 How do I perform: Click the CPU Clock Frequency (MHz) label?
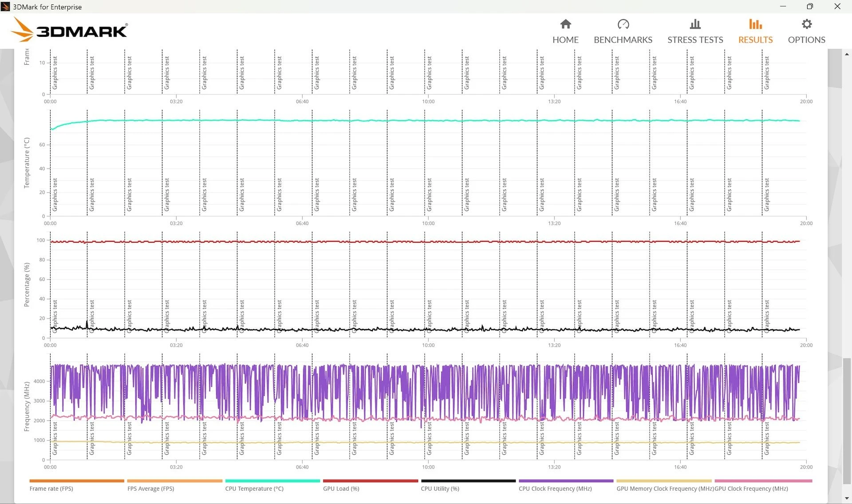(555, 488)
